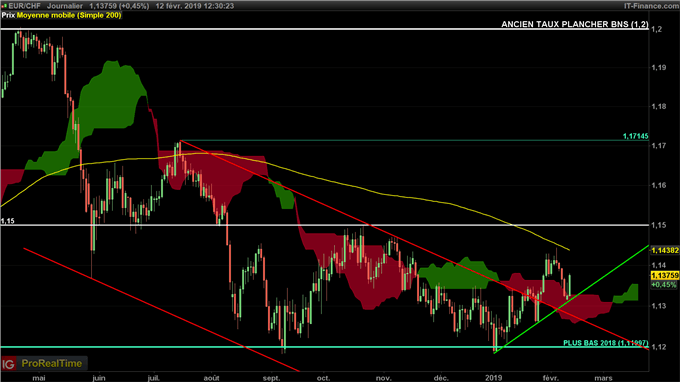Click the yellow 1,14382 moving average price tag
The image size is (680, 382).
[x=665, y=251]
